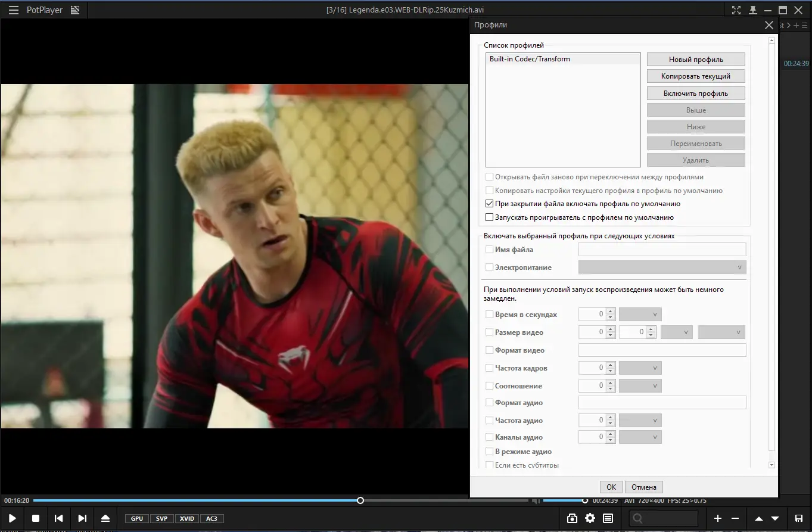Toggle Копировать настройки текущего профиля checkbox
812x532 pixels.
pos(490,191)
